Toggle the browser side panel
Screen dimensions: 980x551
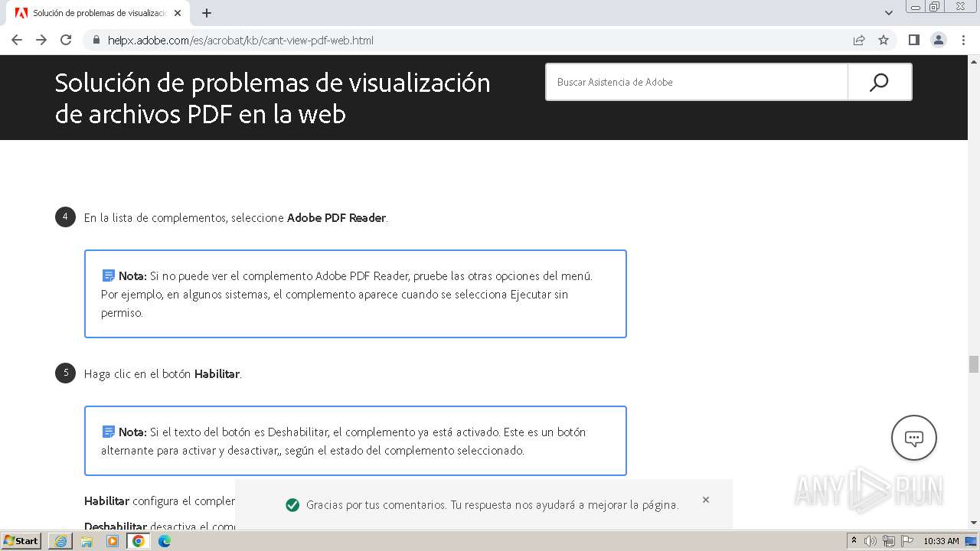(x=913, y=40)
